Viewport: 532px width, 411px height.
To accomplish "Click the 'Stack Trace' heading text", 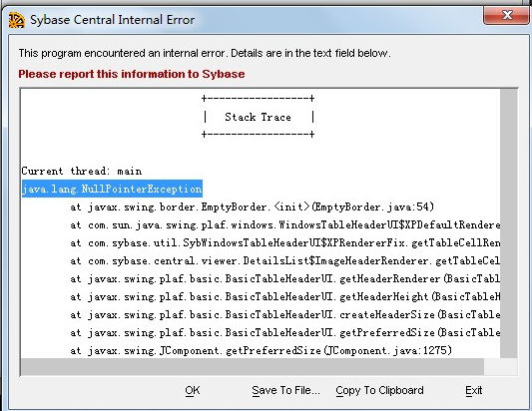I will (258, 117).
